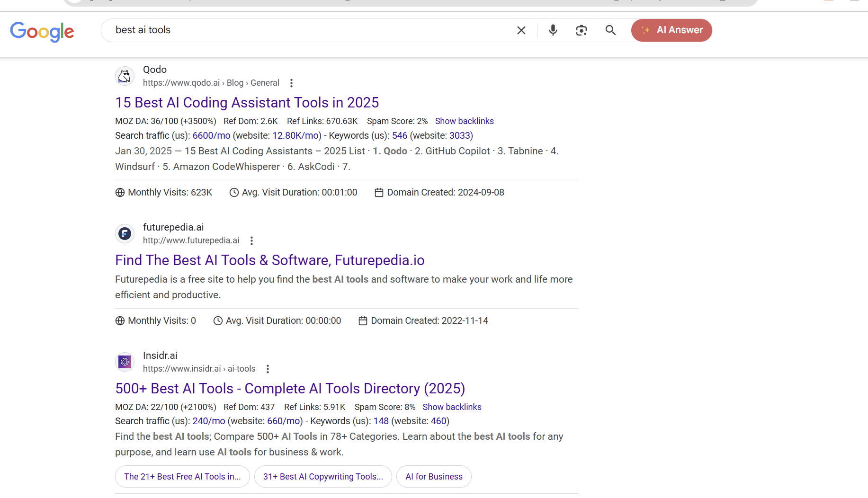This screenshot has height=498, width=868.
Task: Open the AI for Business sitelink
Action: tap(434, 477)
